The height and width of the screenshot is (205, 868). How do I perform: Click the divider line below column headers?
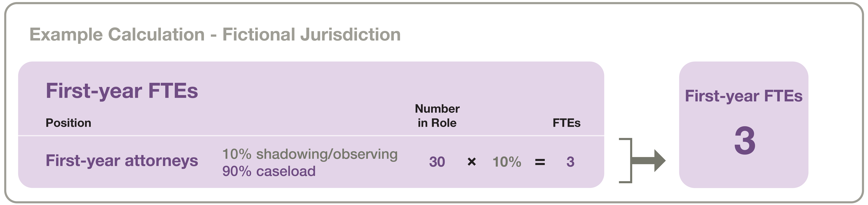point(311,136)
